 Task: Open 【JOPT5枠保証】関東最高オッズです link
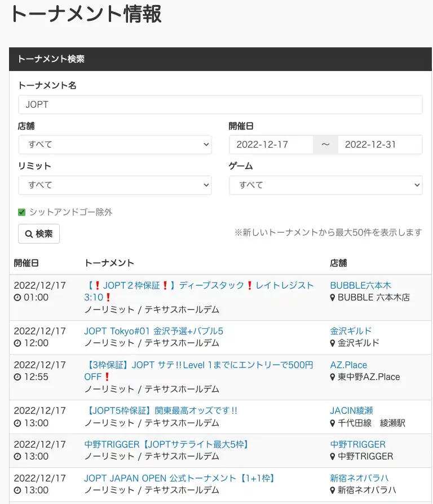(161, 410)
